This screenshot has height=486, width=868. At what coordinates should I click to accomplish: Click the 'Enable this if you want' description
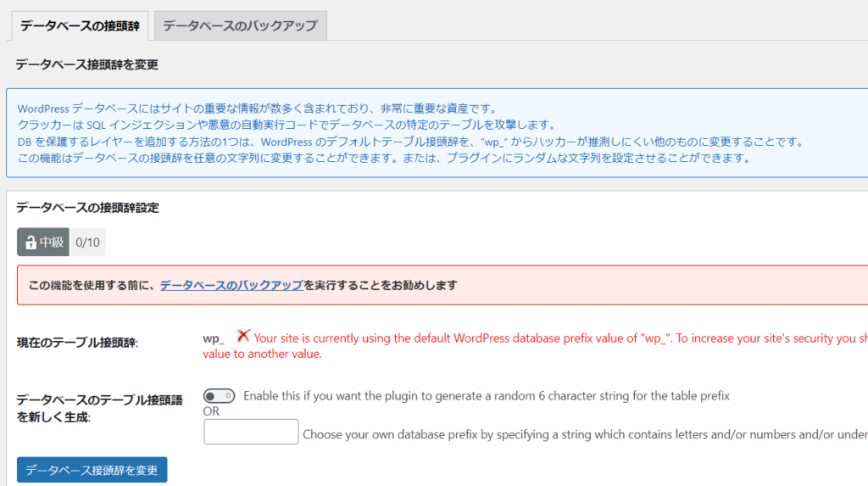click(x=486, y=396)
